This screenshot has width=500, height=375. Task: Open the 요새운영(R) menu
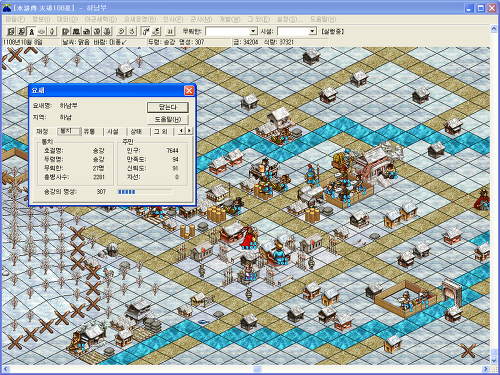[x=140, y=19]
